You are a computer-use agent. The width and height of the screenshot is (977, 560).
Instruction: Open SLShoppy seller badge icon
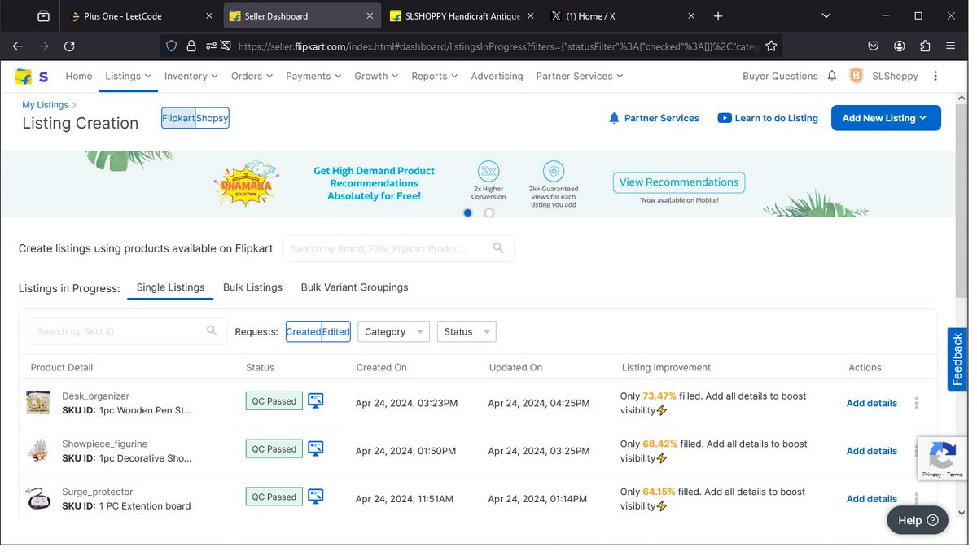[x=857, y=76]
